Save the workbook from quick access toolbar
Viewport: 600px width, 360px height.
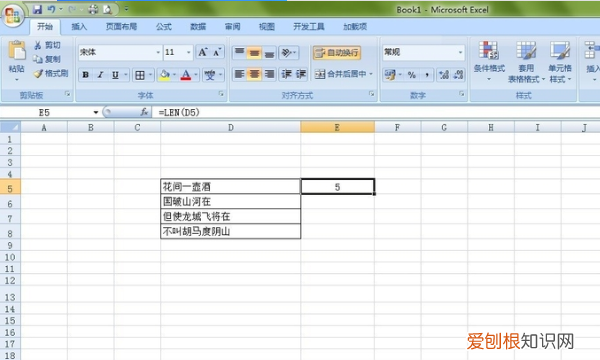pyautogui.click(x=37, y=9)
